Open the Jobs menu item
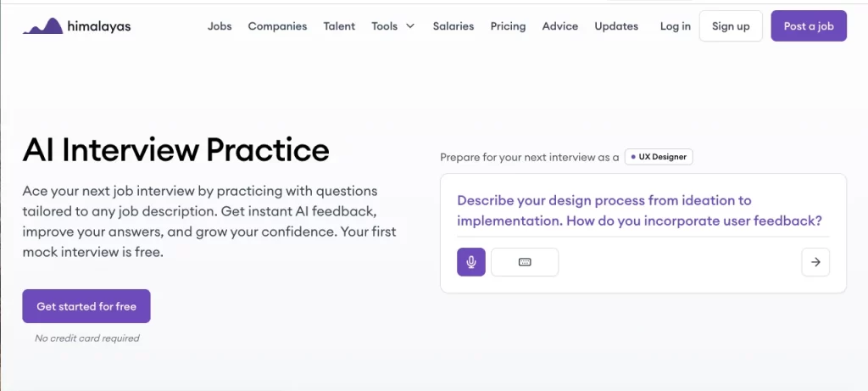This screenshot has height=391, width=868. (x=220, y=26)
